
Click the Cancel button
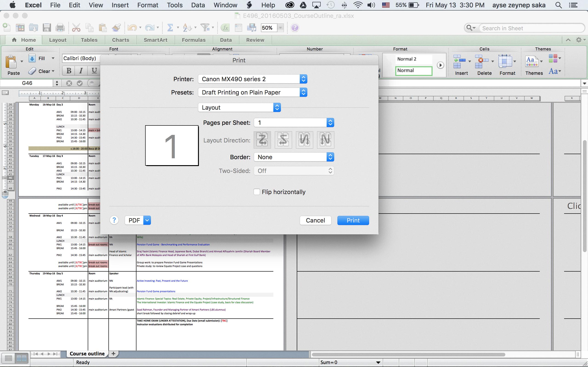pos(315,220)
